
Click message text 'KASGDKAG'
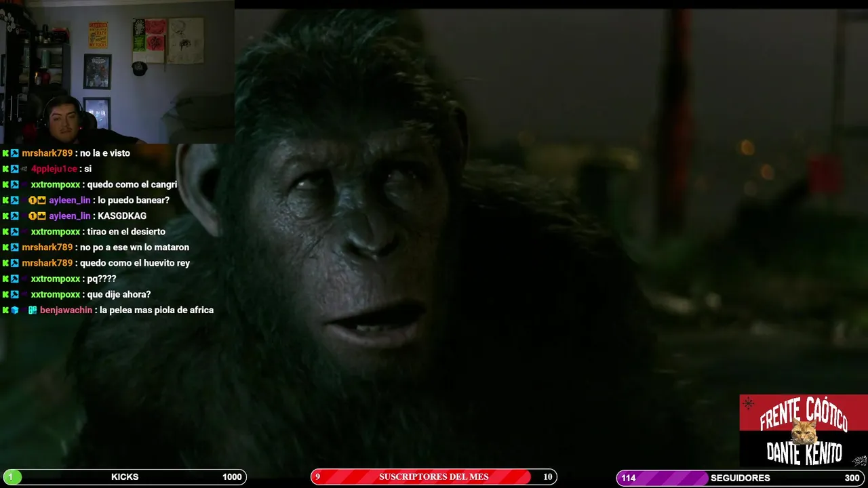tap(122, 216)
